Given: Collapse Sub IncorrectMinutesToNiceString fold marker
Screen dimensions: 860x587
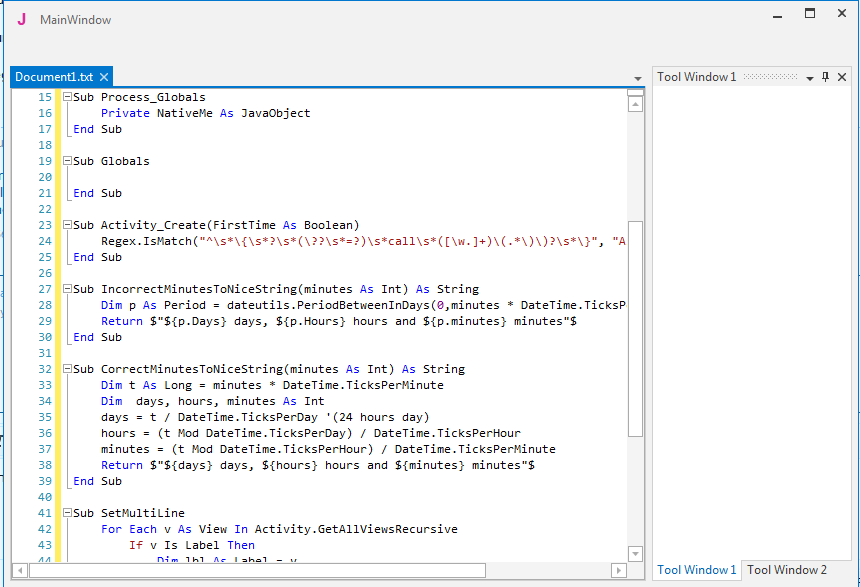Looking at the screenshot, I should pyautogui.click(x=67, y=289).
